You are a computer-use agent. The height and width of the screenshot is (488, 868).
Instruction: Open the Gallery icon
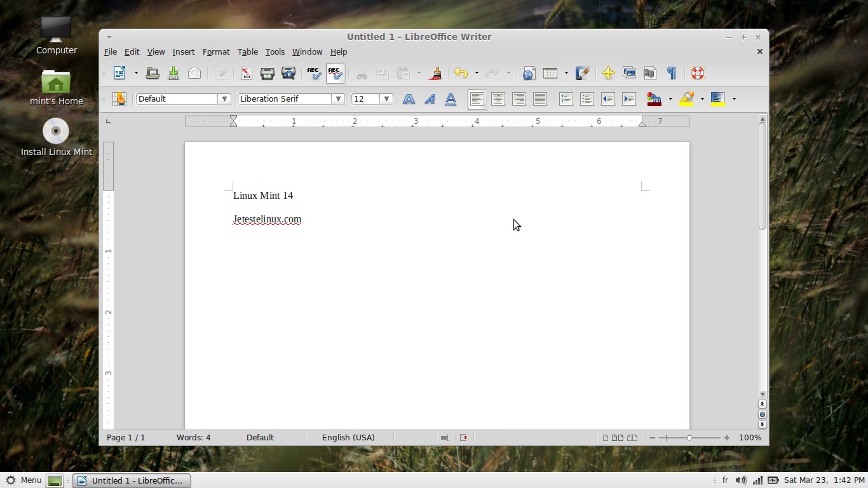click(x=629, y=73)
